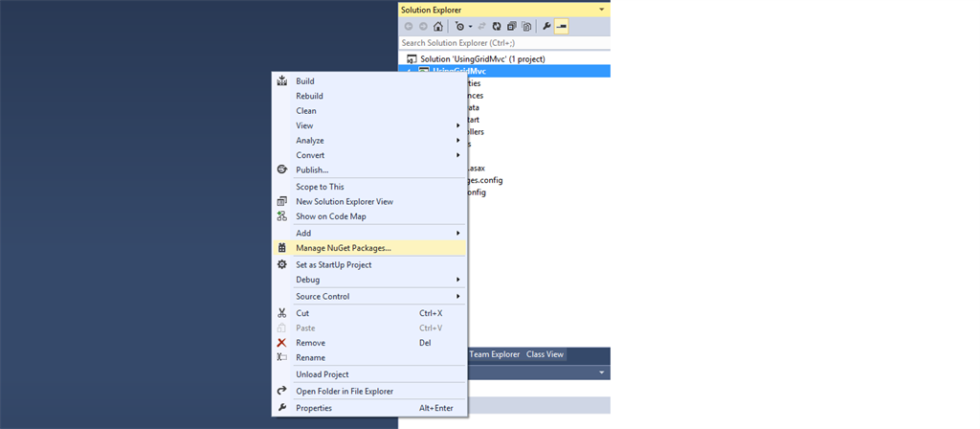This screenshot has height=429, width=980.
Task: Click the Back navigation icon in Solution Explorer
Action: [409, 26]
